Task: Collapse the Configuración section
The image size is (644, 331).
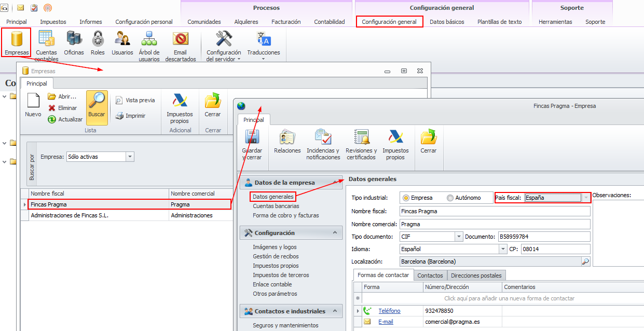Action: pyautogui.click(x=335, y=233)
